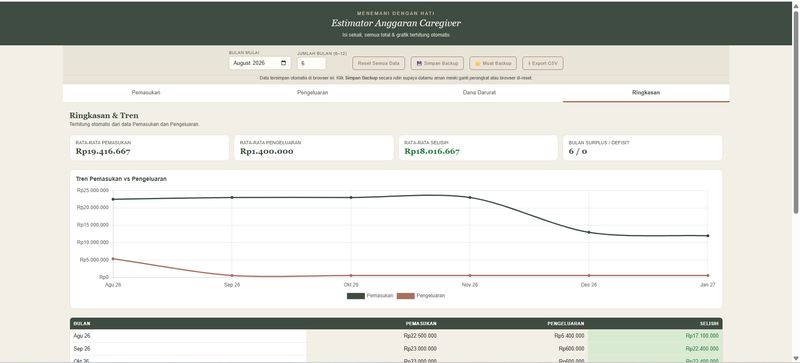The width and height of the screenshot is (800, 363).
Task: Click Export CSV button
Action: [x=543, y=63]
